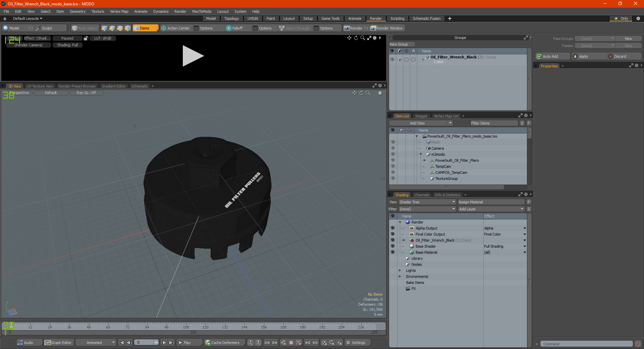The width and height of the screenshot is (644, 349).
Task: Click the Auto Add button
Action: point(552,56)
